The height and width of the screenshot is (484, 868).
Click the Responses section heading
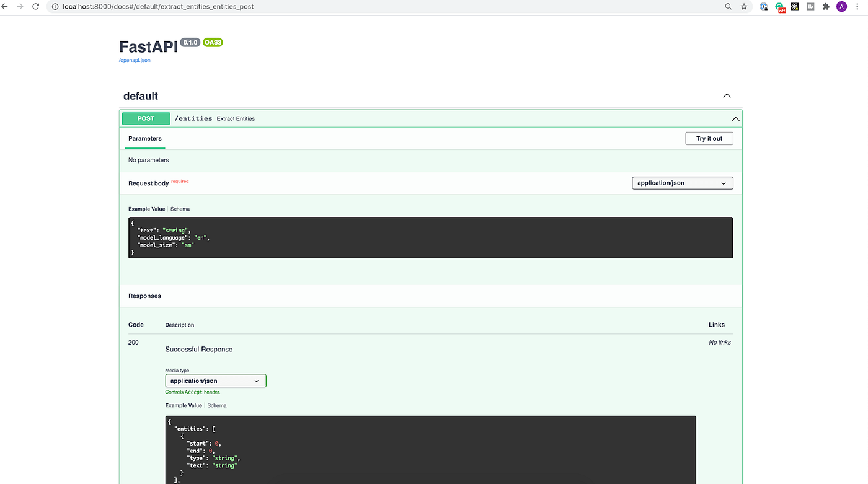[x=144, y=296]
